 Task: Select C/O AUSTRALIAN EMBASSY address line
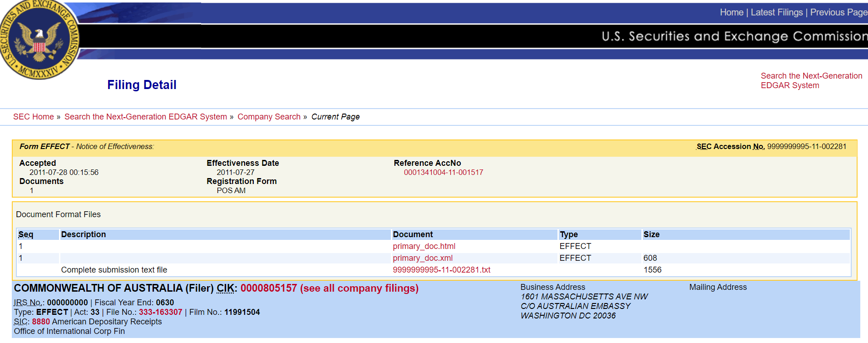(576, 306)
